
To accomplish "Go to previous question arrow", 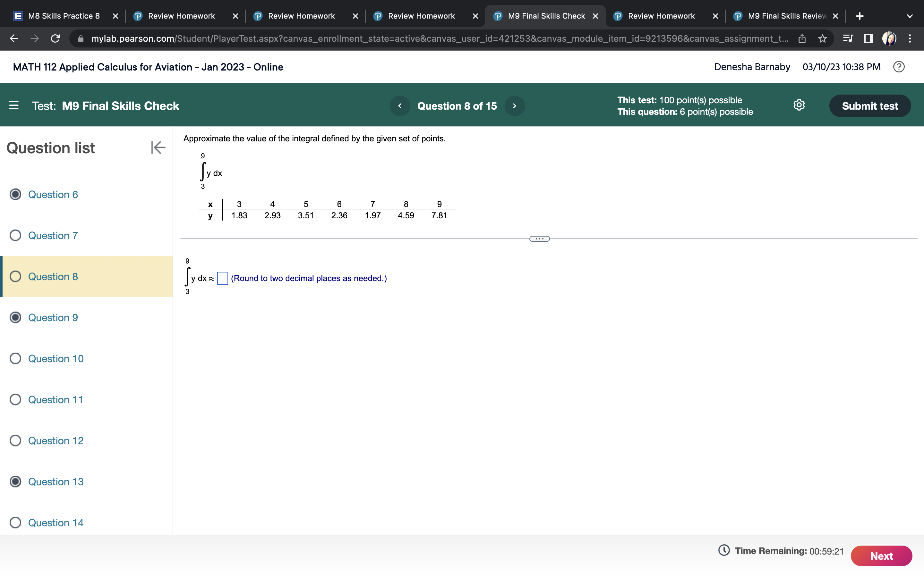I will pyautogui.click(x=400, y=106).
